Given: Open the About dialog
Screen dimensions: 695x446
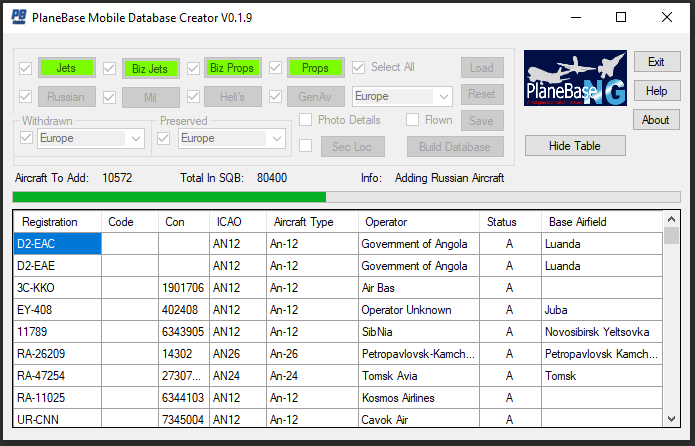Looking at the screenshot, I should pos(656,120).
